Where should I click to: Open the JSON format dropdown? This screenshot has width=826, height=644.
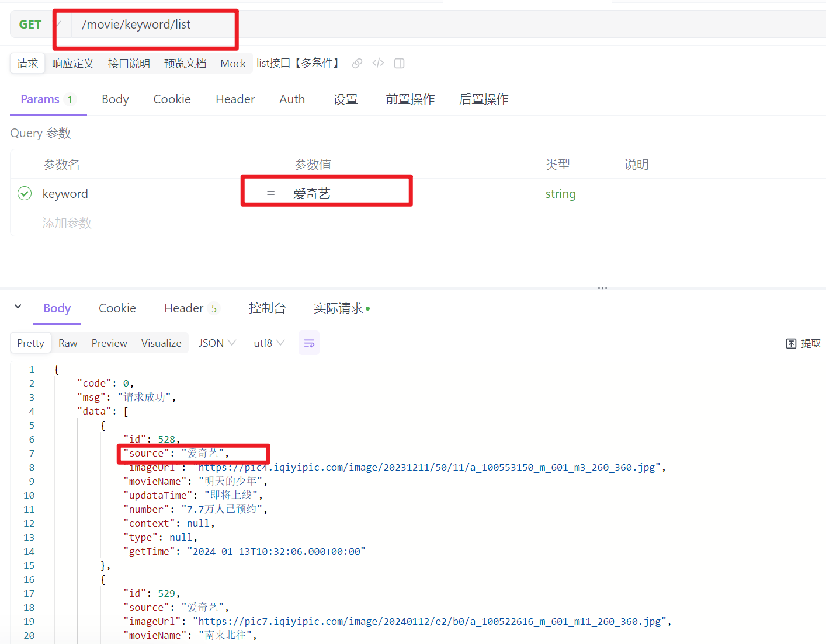pyautogui.click(x=217, y=343)
